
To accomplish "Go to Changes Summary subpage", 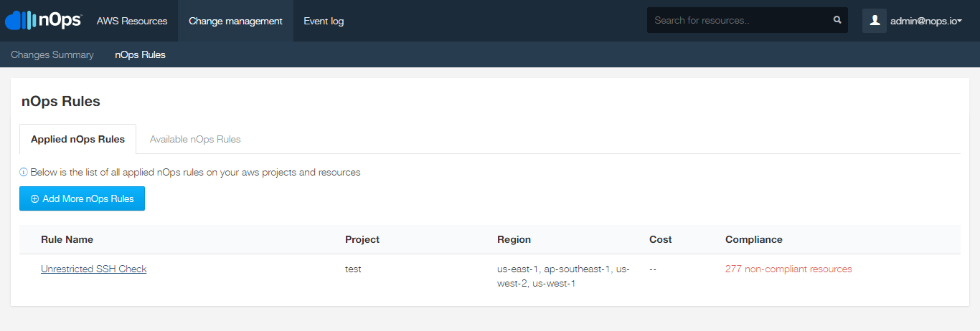I will pos(52,54).
